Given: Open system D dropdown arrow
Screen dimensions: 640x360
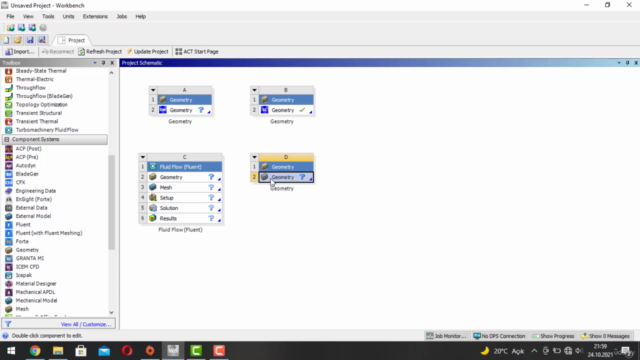Looking at the screenshot, I should pos(254,157).
